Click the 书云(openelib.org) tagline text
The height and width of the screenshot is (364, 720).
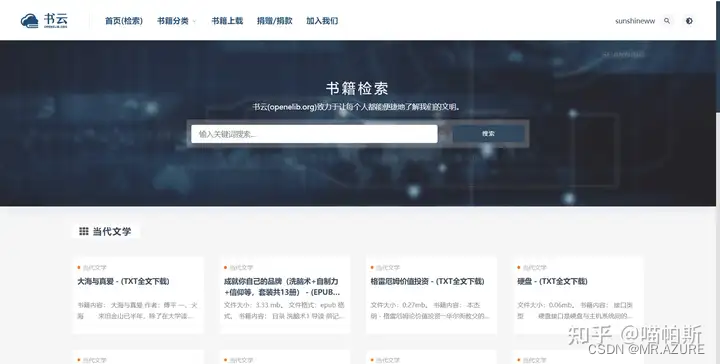click(x=356, y=107)
